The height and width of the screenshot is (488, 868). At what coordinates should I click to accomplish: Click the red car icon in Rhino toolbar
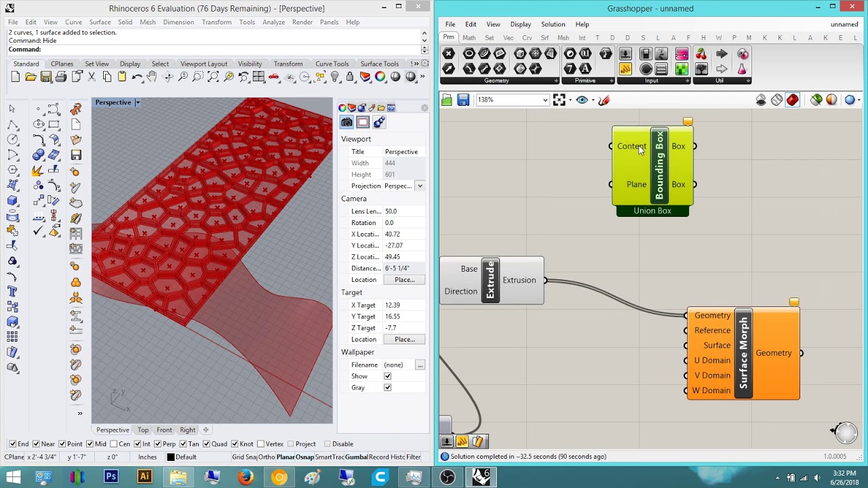pos(274,77)
